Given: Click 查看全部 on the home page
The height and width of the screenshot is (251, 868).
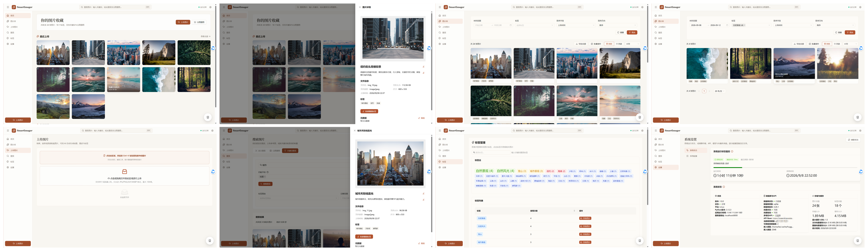Looking at the screenshot, I should coord(205,36).
